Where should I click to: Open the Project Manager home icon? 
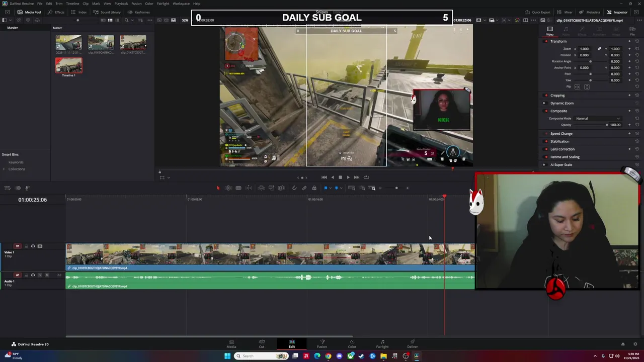pyautogui.click(x=623, y=344)
